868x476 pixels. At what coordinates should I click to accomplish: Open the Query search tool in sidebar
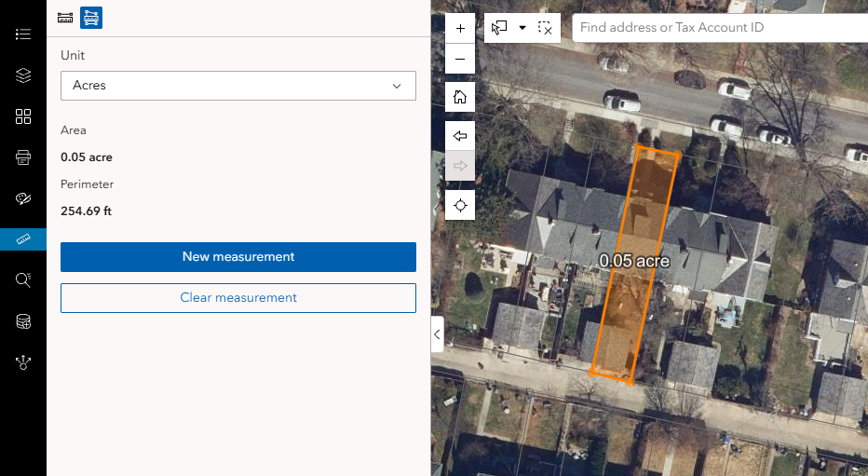point(23,279)
